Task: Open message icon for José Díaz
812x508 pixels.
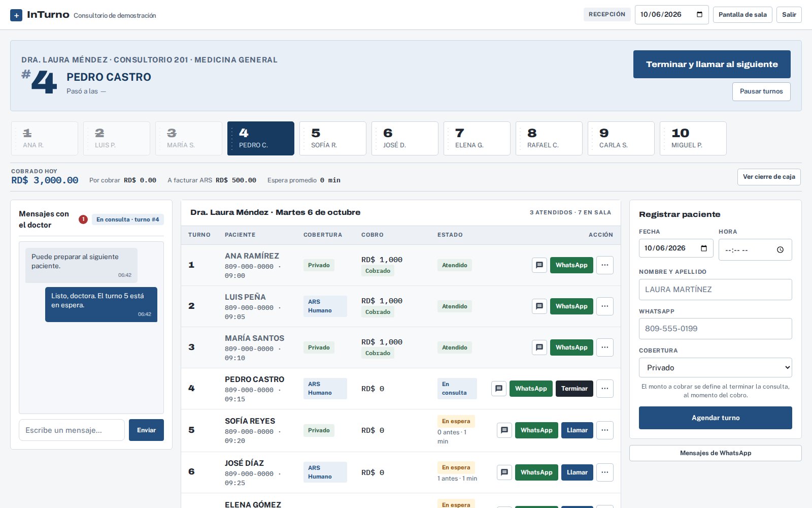Action: tap(504, 472)
